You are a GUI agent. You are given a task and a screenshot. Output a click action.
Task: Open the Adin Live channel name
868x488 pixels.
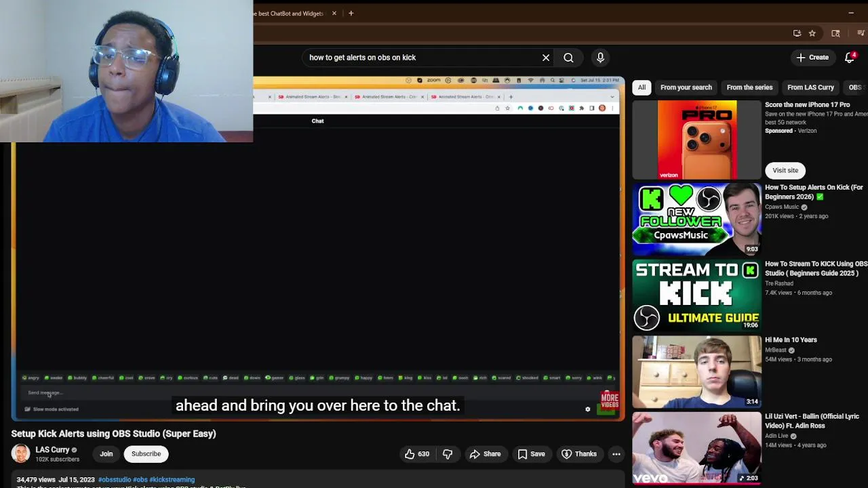pyautogui.click(x=776, y=436)
